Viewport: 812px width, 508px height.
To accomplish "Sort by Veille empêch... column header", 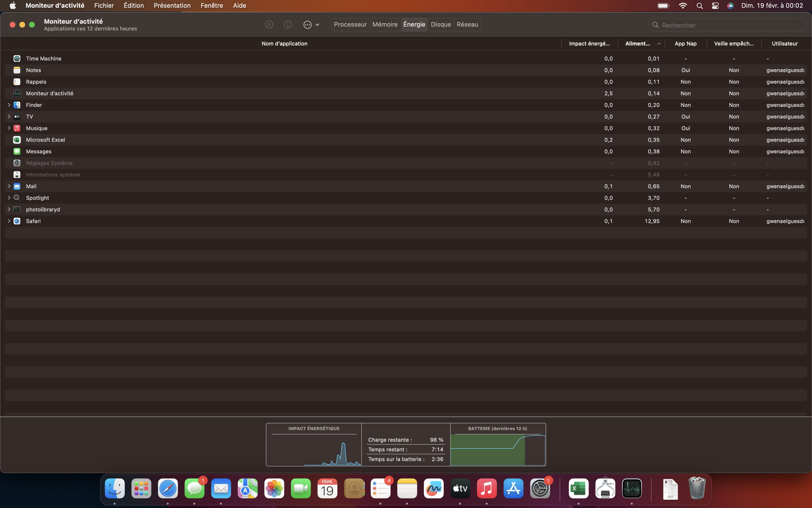I will pyautogui.click(x=734, y=44).
